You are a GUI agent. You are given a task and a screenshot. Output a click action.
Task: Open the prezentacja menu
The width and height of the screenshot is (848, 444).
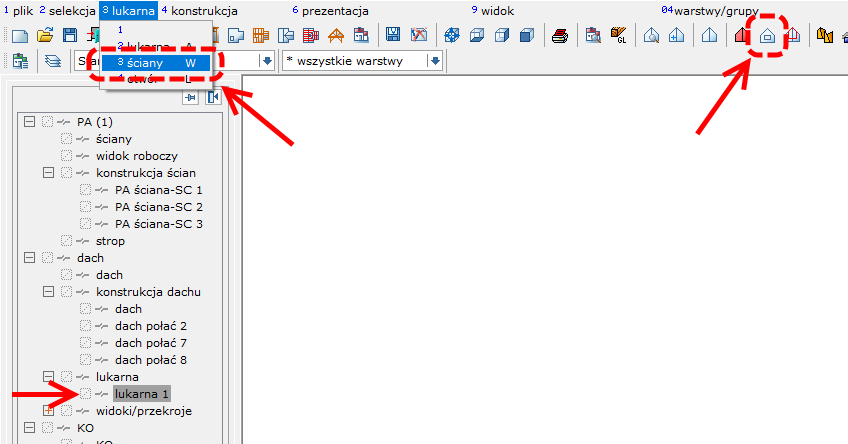tap(335, 10)
